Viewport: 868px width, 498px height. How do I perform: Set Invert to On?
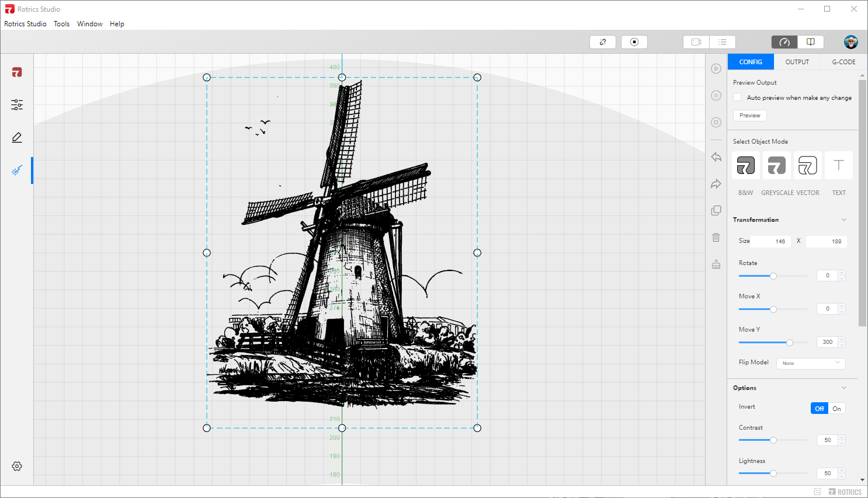[x=837, y=409]
